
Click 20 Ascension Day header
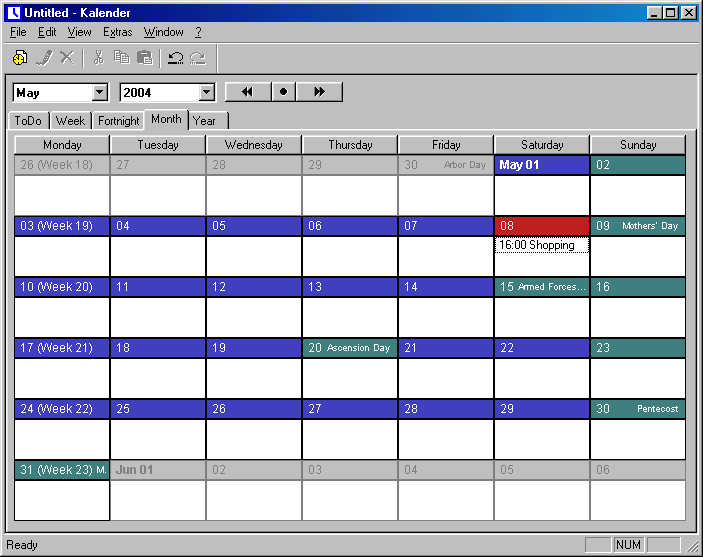click(x=350, y=348)
